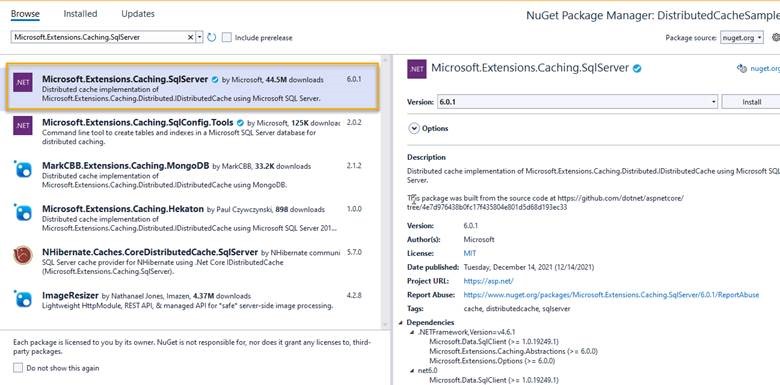Select Microsoft.Extensions.Caching.SqlServer package row
780x385 pixels.
(x=193, y=87)
